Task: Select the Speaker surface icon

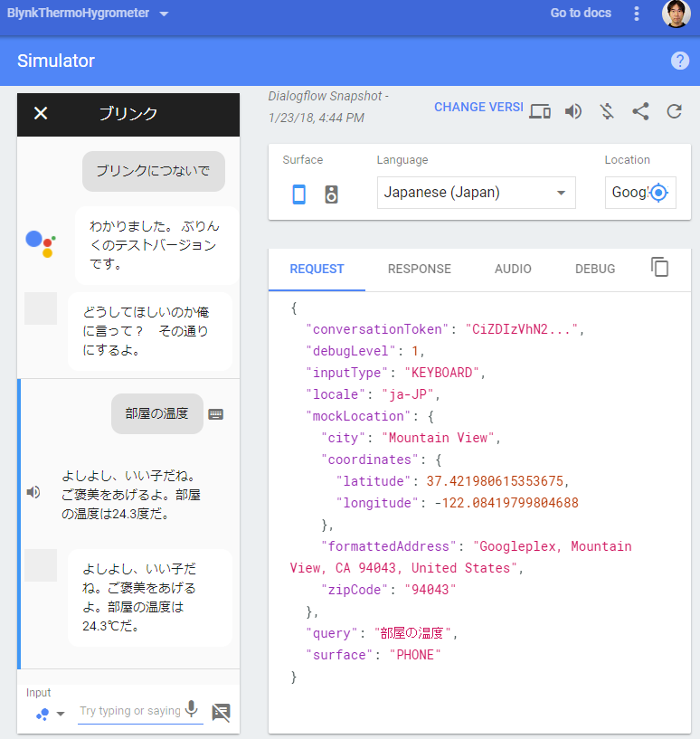Action: (x=331, y=194)
